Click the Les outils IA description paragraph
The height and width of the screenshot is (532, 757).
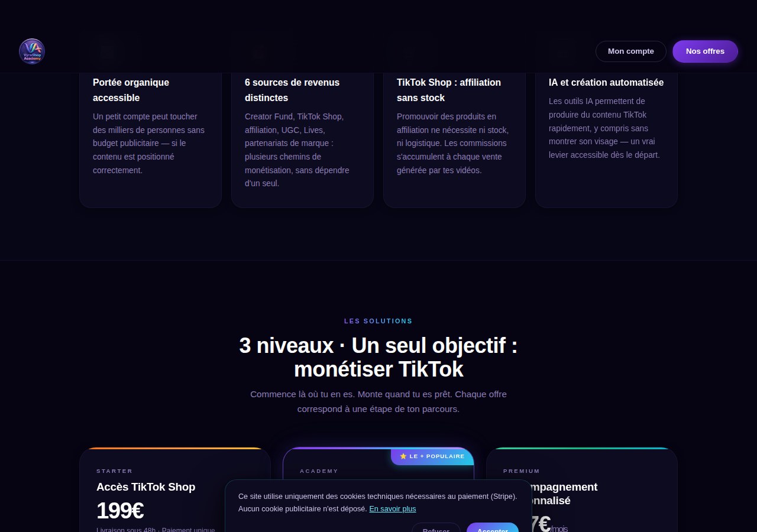point(604,128)
